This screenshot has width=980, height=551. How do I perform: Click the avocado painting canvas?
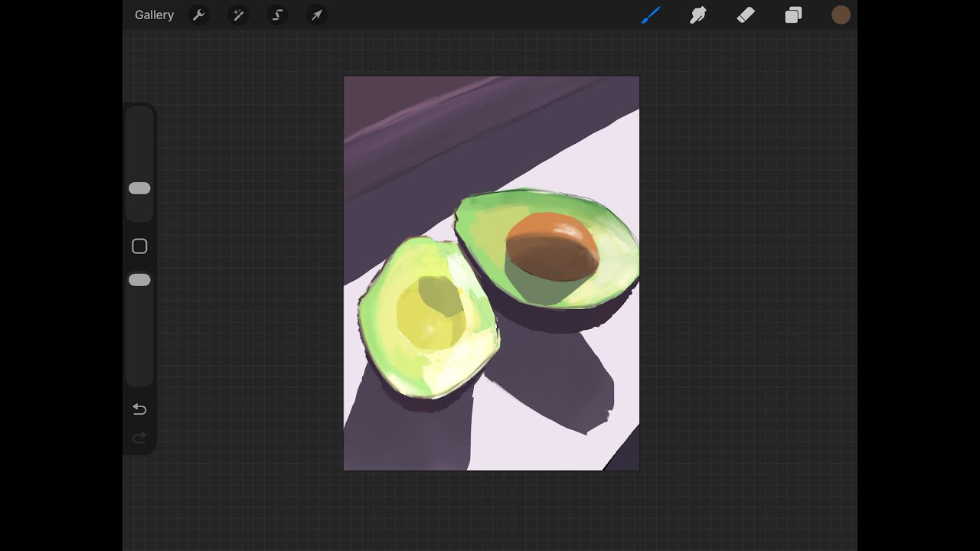(492, 273)
